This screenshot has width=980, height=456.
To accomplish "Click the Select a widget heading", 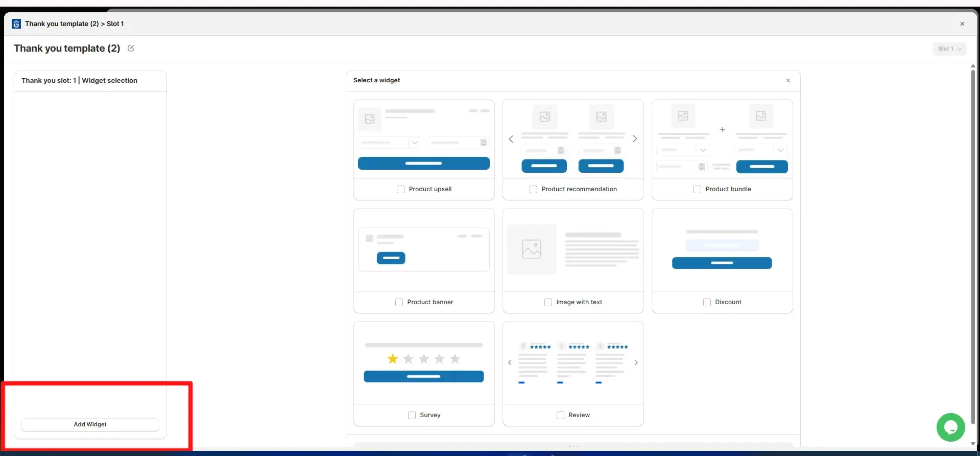I will click(377, 80).
